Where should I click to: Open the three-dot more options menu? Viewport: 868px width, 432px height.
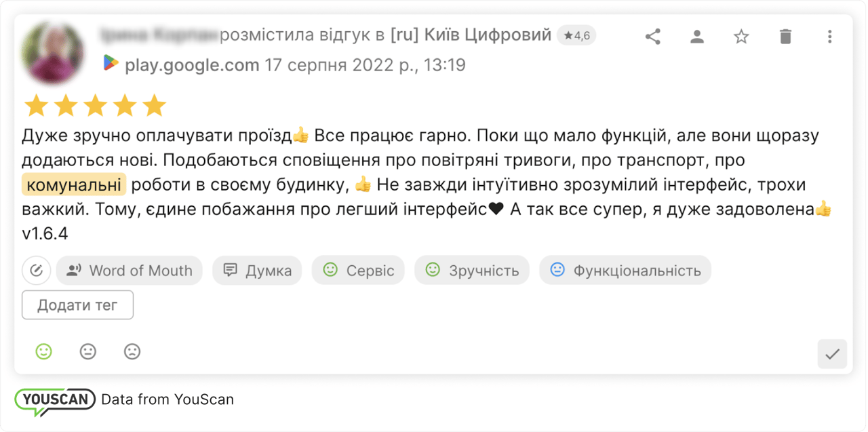click(829, 37)
